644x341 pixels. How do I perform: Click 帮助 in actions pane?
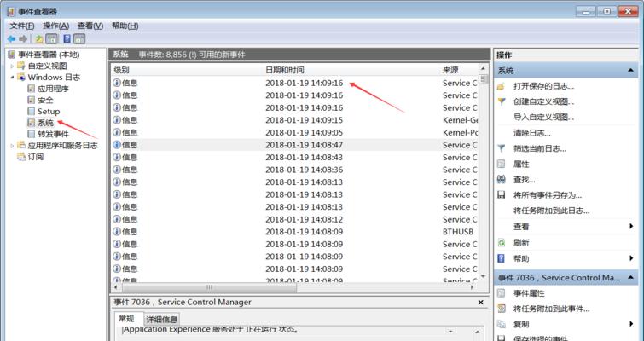click(x=521, y=258)
